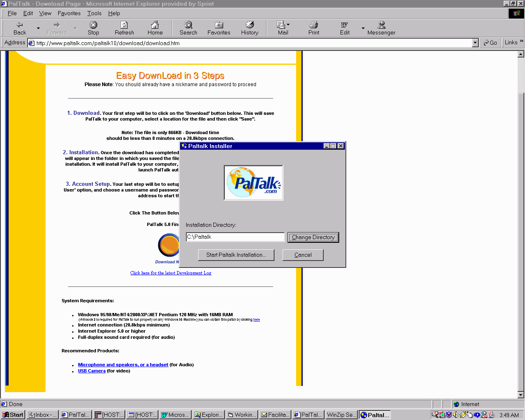Open the latest Development Log link
Screen dimensions: 525x420
tap(171, 273)
